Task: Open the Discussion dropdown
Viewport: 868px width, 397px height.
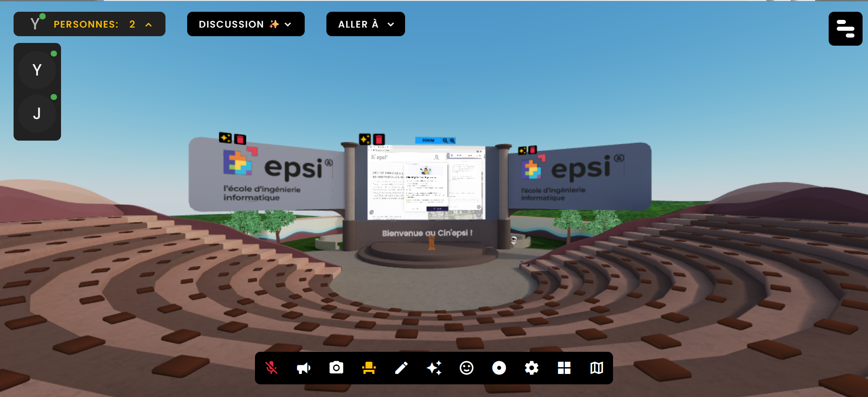Action: click(x=246, y=24)
